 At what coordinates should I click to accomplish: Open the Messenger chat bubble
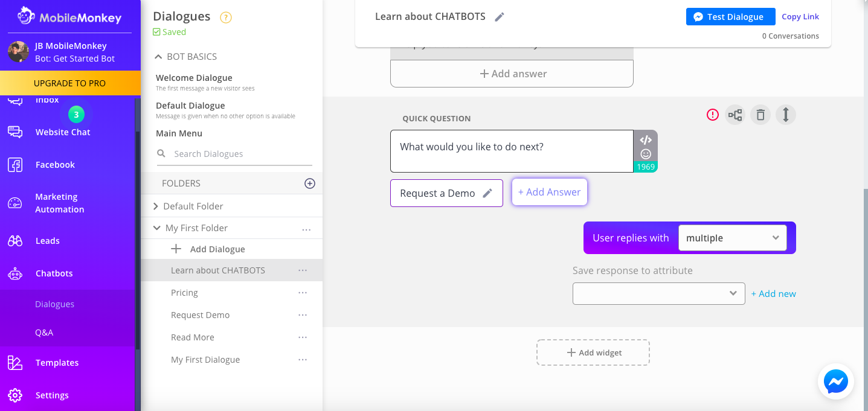point(835,381)
